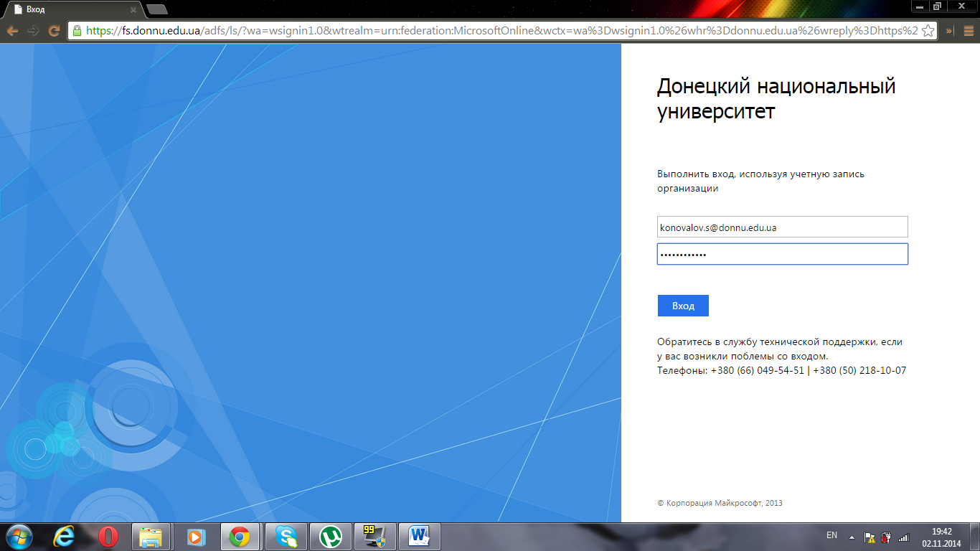The width and height of the screenshot is (980, 551).
Task: Show hidden extensions via the double chevron
Action: point(949,31)
